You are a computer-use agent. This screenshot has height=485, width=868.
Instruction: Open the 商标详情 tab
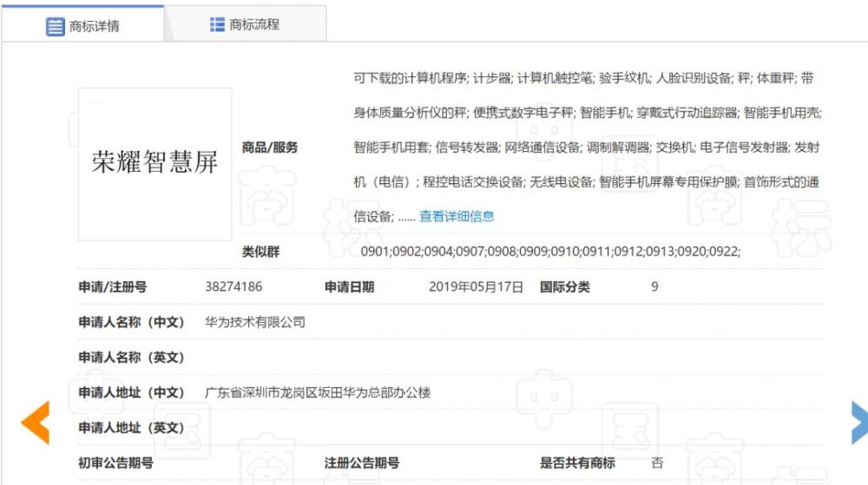pyautogui.click(x=82, y=25)
